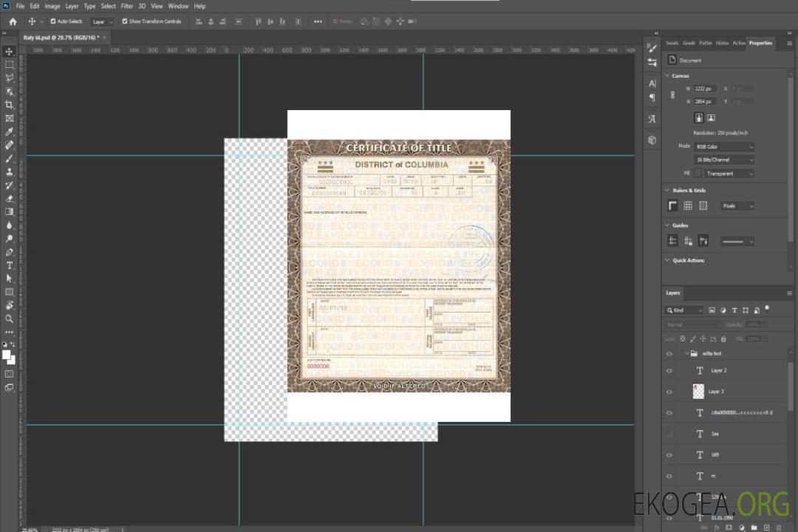Open the Filter menu
The width and height of the screenshot is (798, 532).
(x=127, y=6)
